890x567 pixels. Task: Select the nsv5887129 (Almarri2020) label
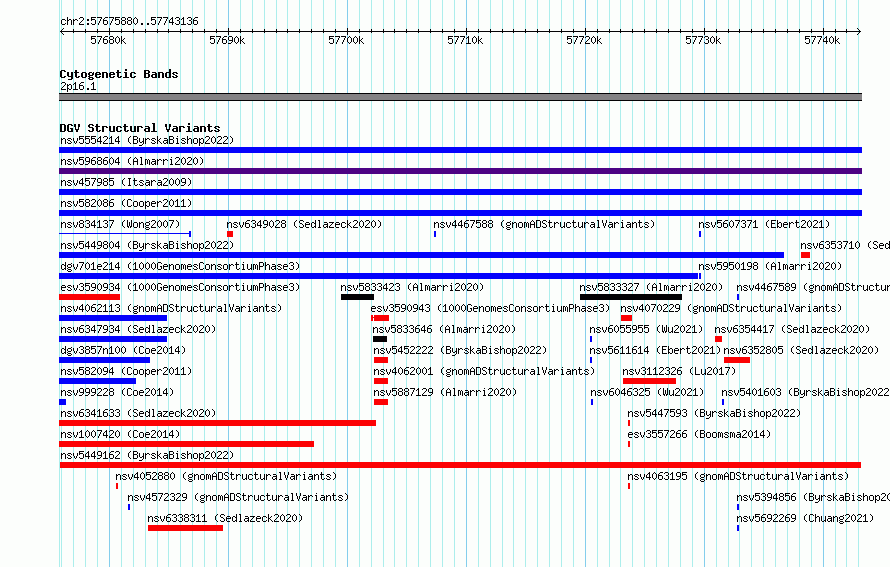point(445,392)
